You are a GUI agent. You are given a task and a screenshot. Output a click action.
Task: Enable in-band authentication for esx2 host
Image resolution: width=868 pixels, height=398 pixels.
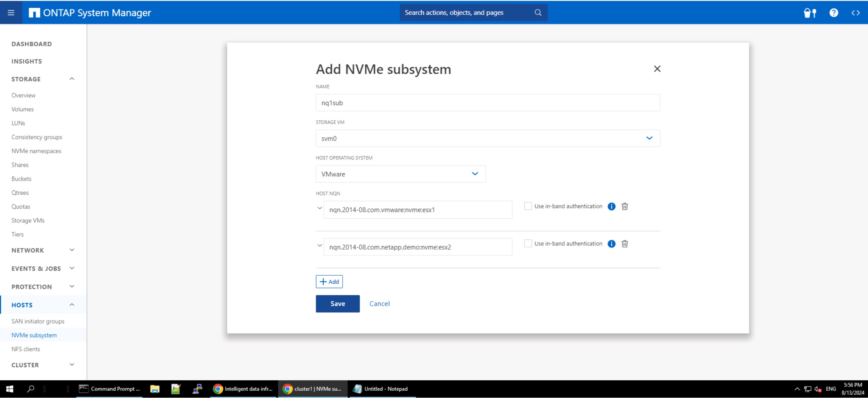528,244
